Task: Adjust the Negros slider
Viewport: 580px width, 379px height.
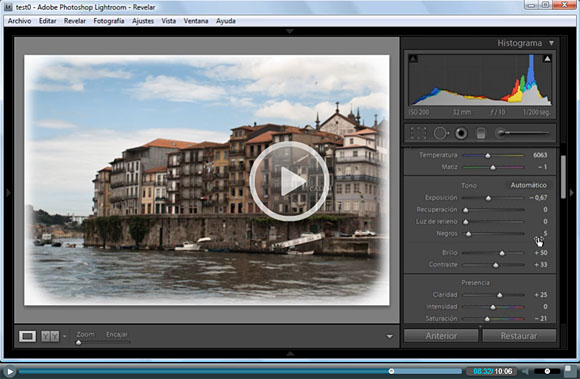Action: [468, 234]
